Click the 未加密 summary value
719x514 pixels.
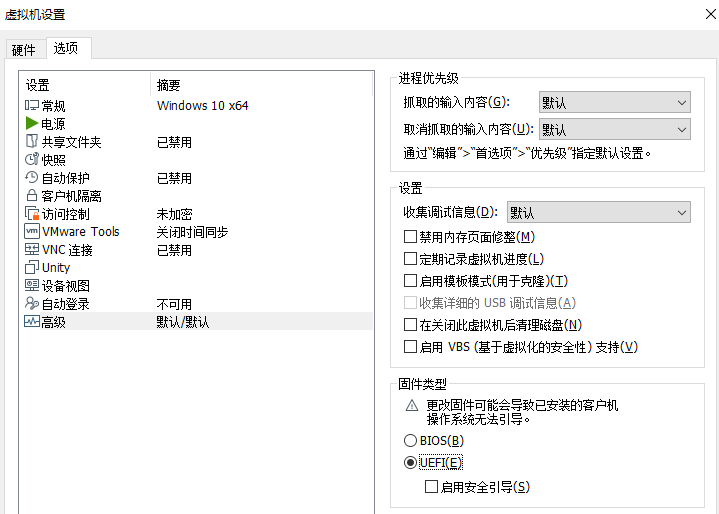click(174, 214)
